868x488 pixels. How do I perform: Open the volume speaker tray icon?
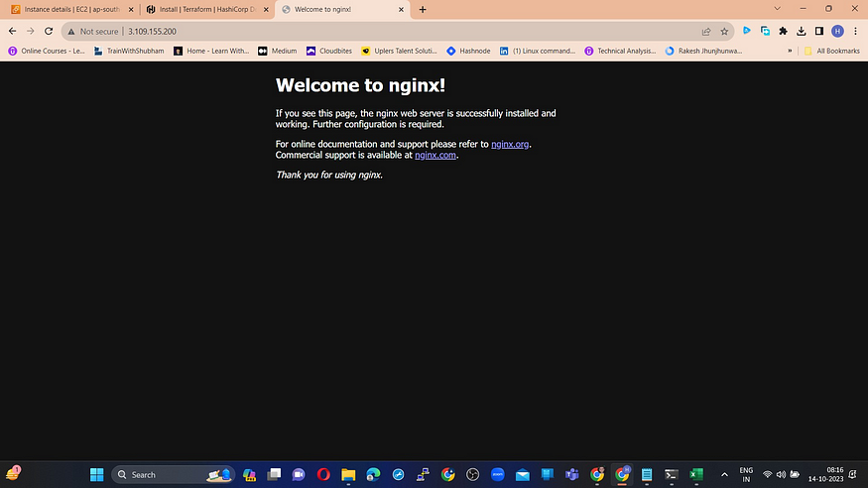[781, 475]
